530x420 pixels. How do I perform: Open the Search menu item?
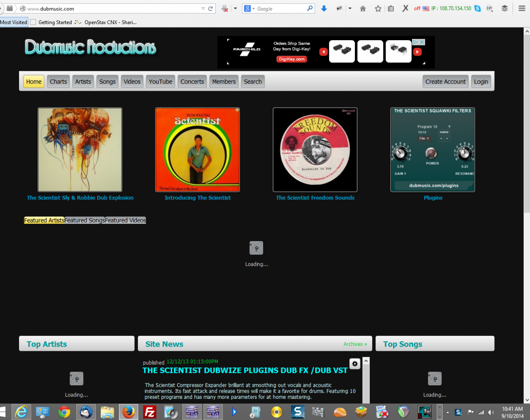click(x=253, y=82)
